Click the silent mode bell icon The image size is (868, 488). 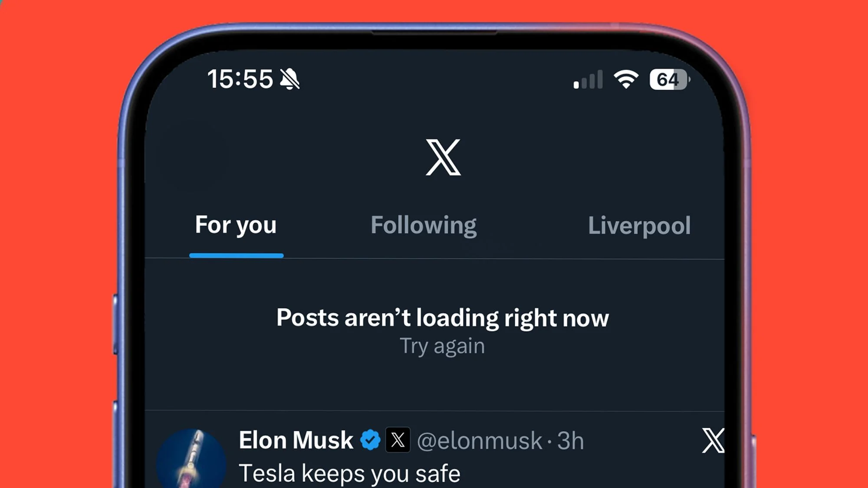289,79
